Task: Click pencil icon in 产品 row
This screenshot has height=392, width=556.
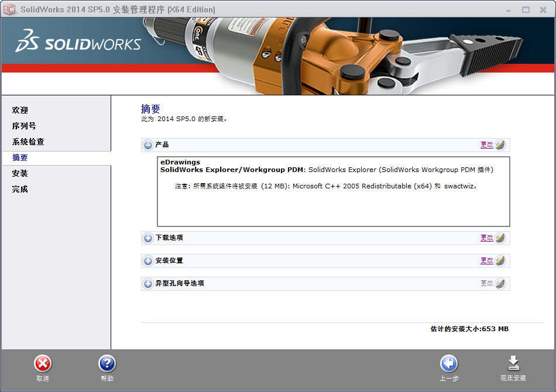Action: (500, 145)
